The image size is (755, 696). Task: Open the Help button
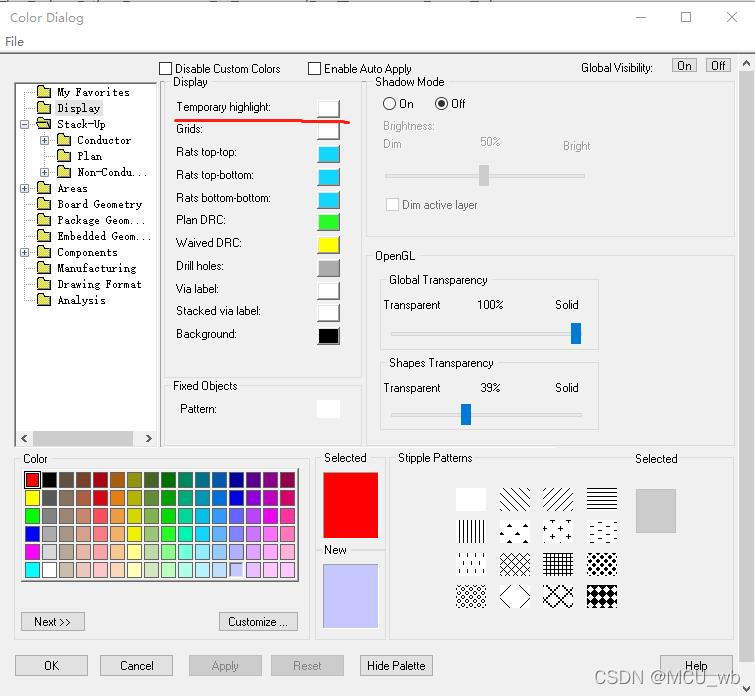tap(696, 666)
